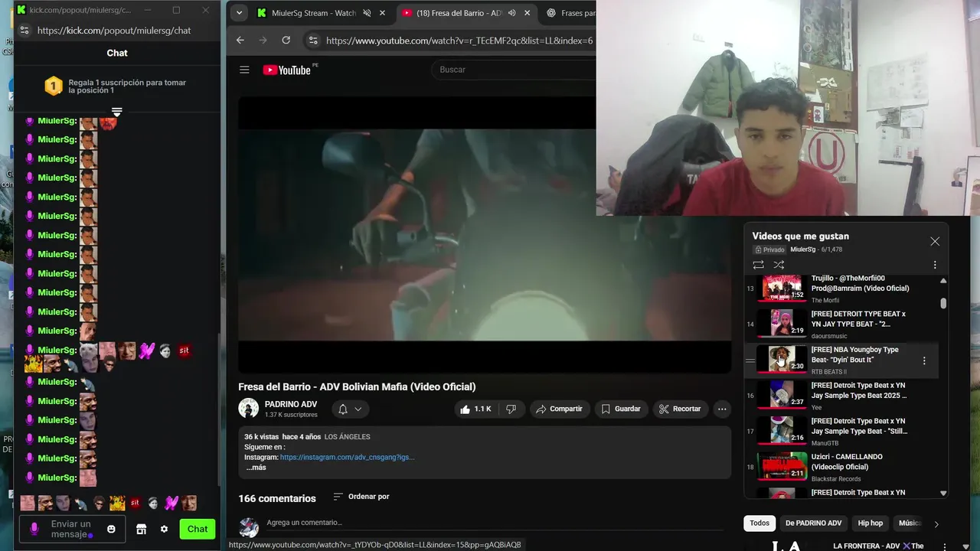Insert the flames quick emote
Image resolution: width=980 pixels, height=551 pixels.
pyautogui.click(x=117, y=503)
